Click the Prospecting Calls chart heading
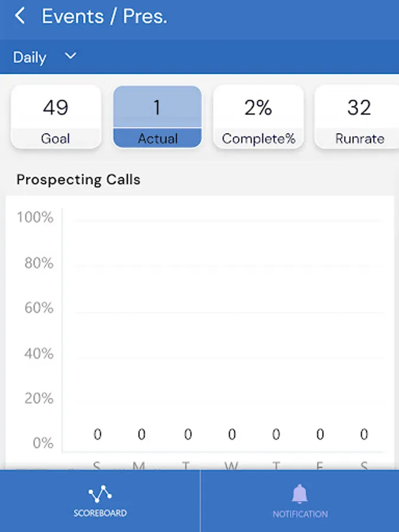The width and height of the screenshot is (399, 532). click(x=79, y=180)
